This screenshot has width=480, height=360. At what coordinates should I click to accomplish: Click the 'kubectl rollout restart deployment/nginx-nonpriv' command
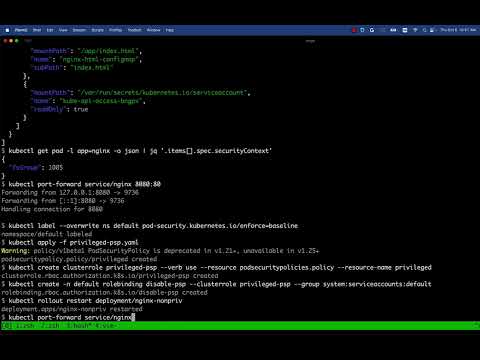coord(95,301)
